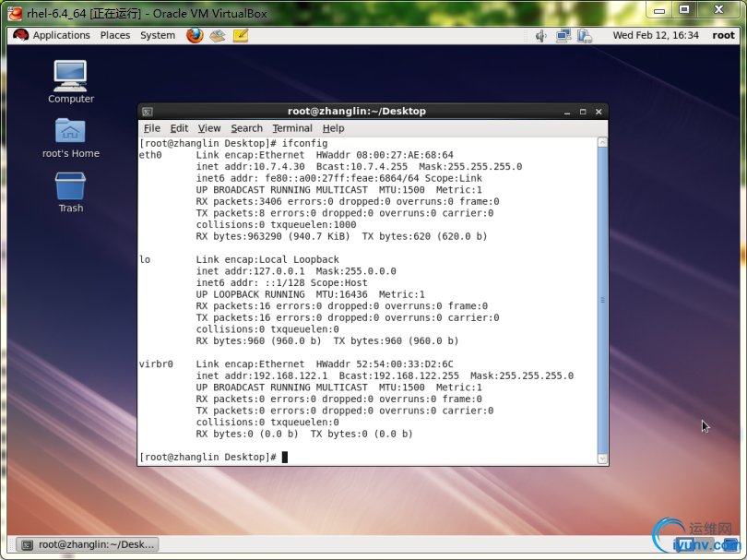Open the Places menu
The height and width of the screenshot is (560, 747).
click(114, 35)
